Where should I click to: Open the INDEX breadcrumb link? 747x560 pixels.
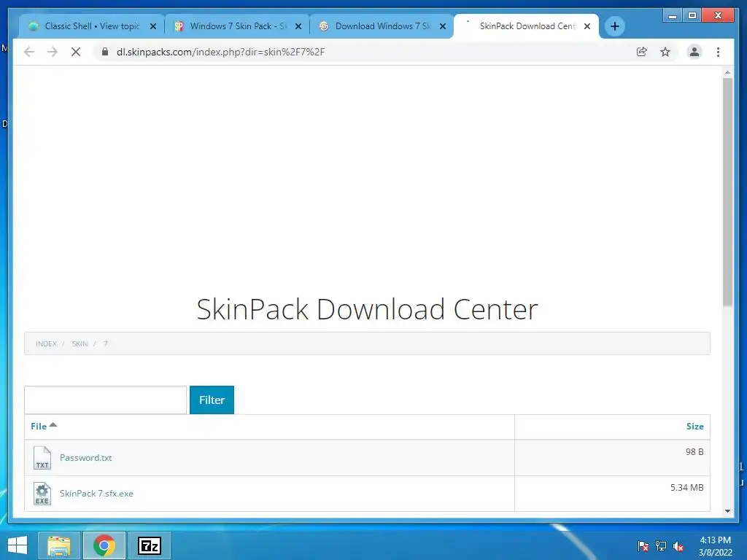pos(46,344)
